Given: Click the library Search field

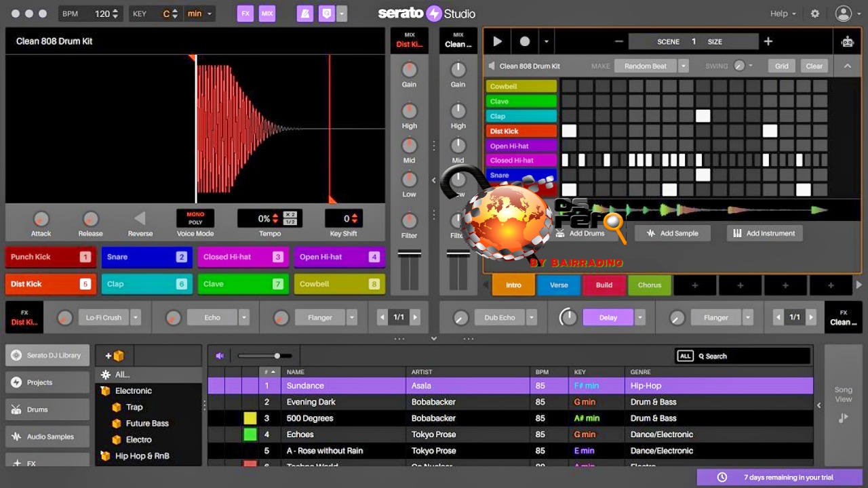Looking at the screenshot, I should [x=752, y=356].
